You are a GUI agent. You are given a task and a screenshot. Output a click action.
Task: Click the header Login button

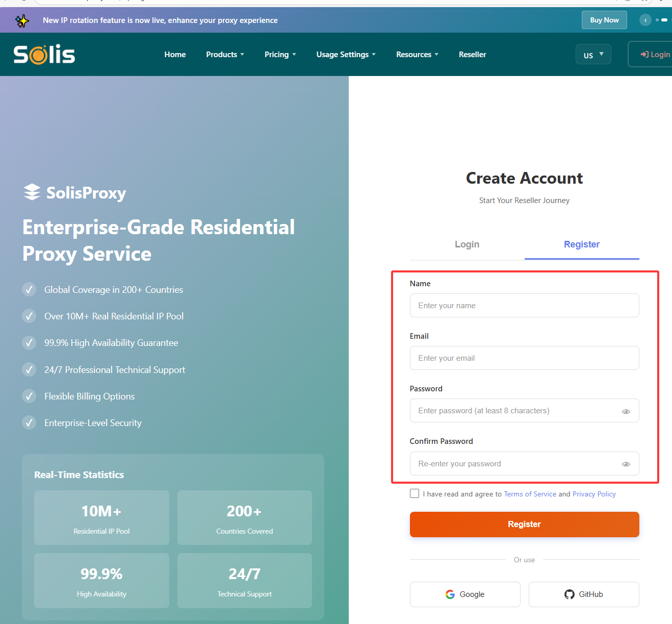coord(651,55)
